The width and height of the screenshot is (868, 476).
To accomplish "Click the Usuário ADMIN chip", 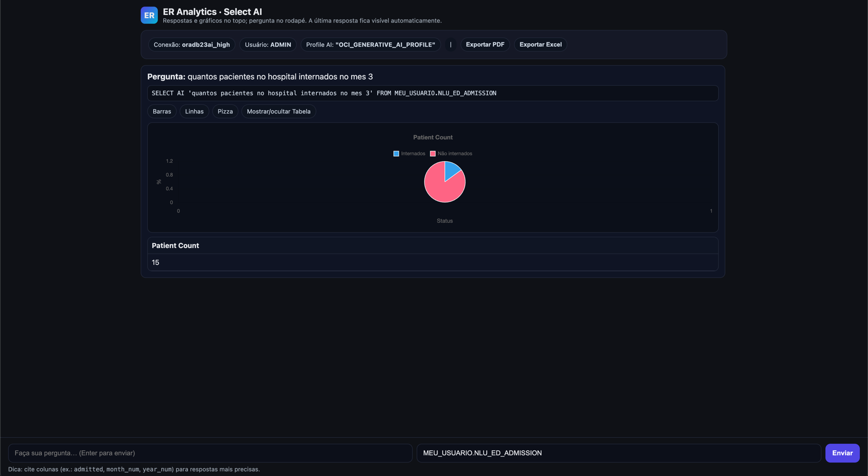I will (268, 45).
